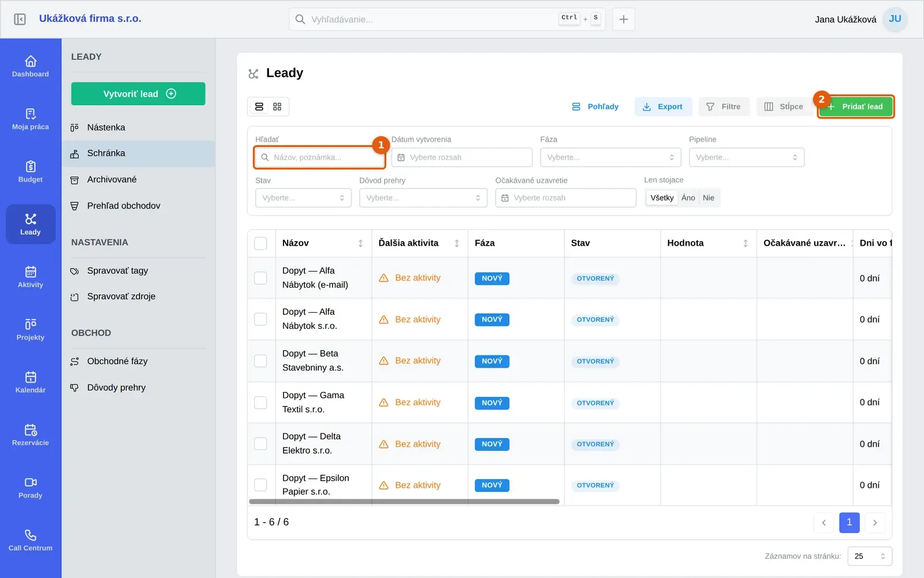Check the row Dopyt — Alfa Nábytok (e-mail)

(x=261, y=278)
